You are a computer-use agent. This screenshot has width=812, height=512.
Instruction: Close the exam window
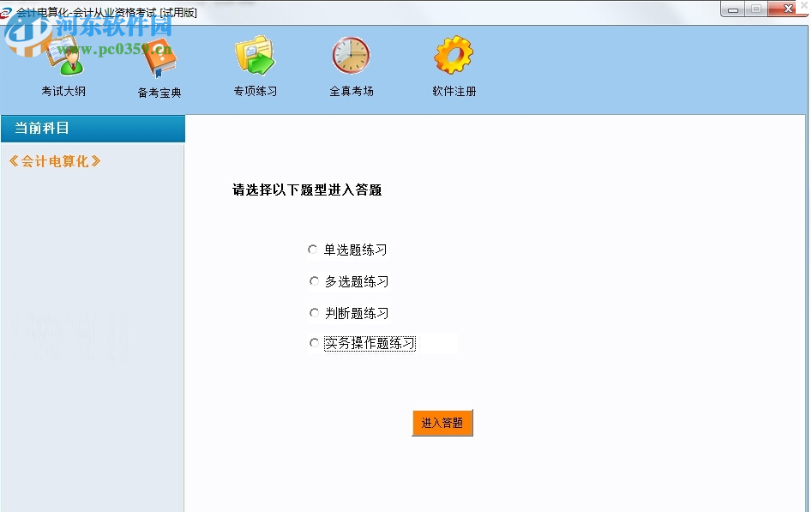(788, 9)
